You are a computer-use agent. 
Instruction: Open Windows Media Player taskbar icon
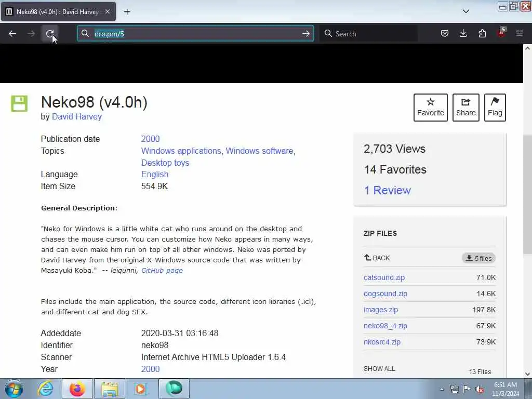141,389
